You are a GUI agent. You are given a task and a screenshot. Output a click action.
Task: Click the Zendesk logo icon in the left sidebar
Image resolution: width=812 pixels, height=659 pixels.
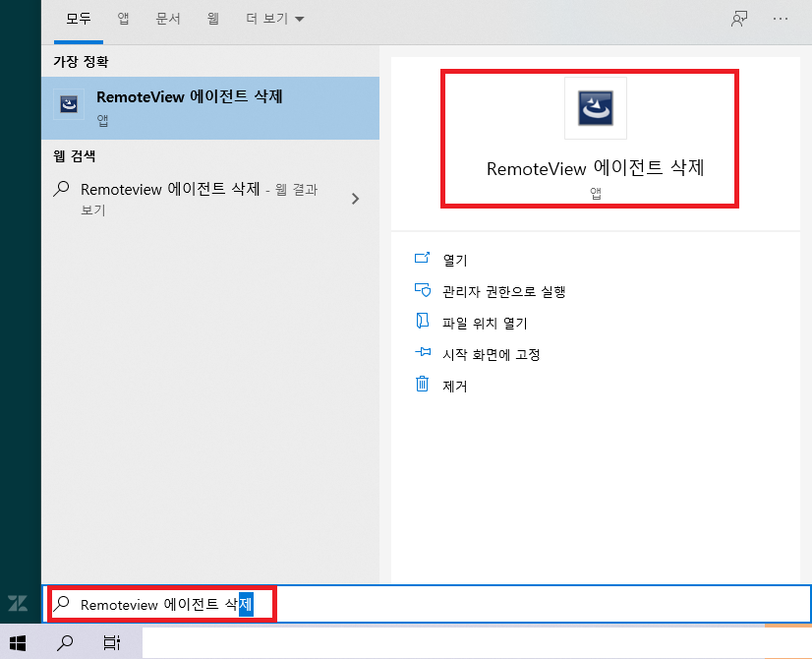[18, 603]
